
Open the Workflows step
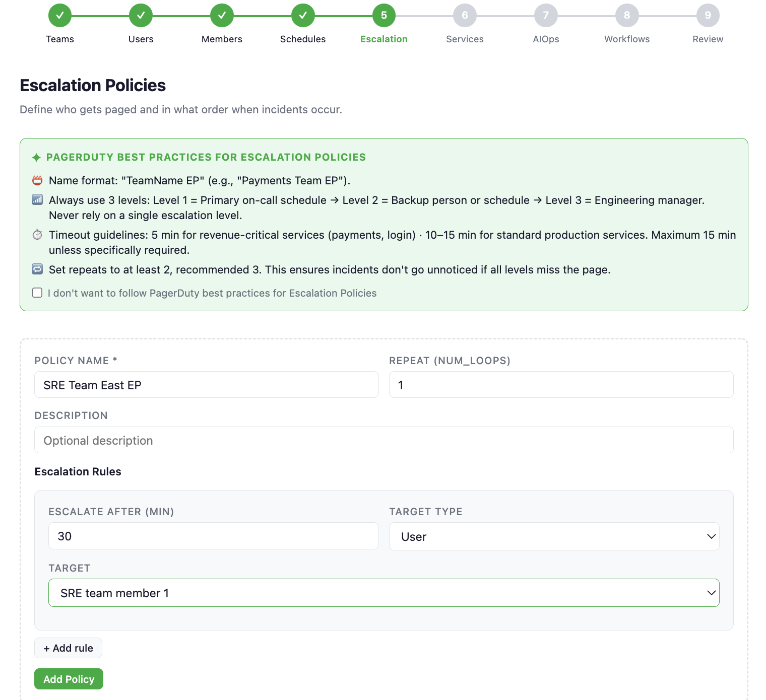[627, 16]
